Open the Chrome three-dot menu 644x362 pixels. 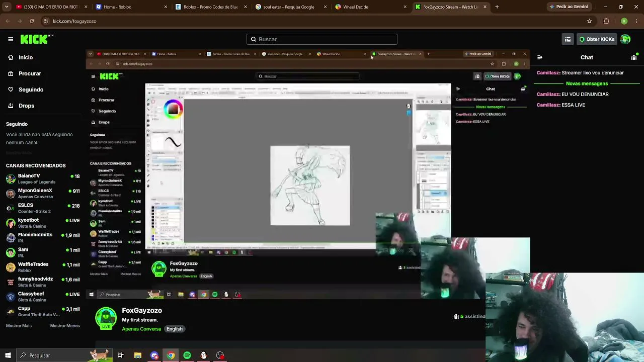click(636, 21)
